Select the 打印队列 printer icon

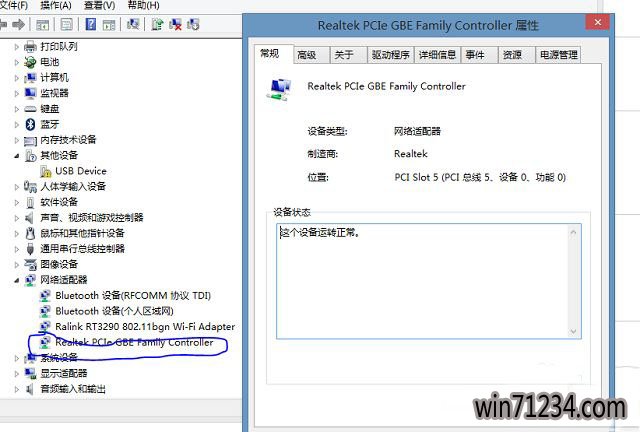click(x=30, y=47)
